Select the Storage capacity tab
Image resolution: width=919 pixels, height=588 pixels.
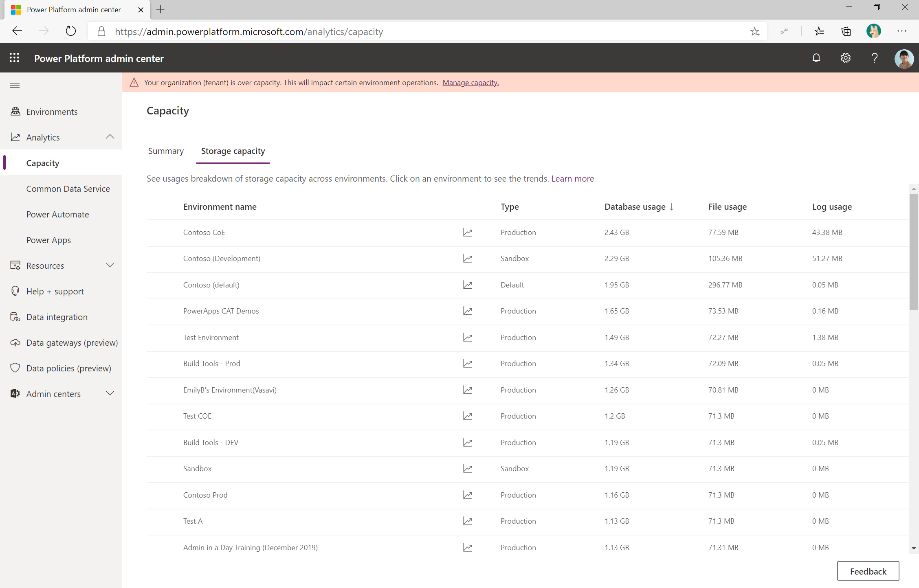pyautogui.click(x=233, y=151)
